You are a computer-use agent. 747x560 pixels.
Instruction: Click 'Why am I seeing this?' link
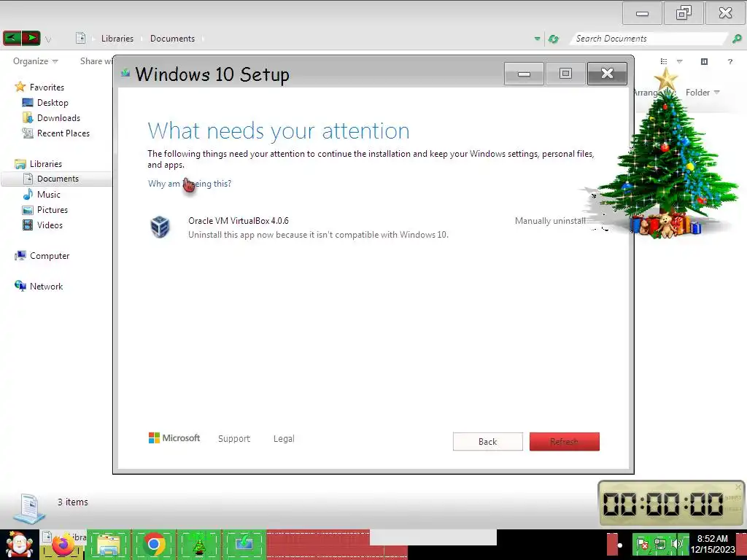[189, 183]
